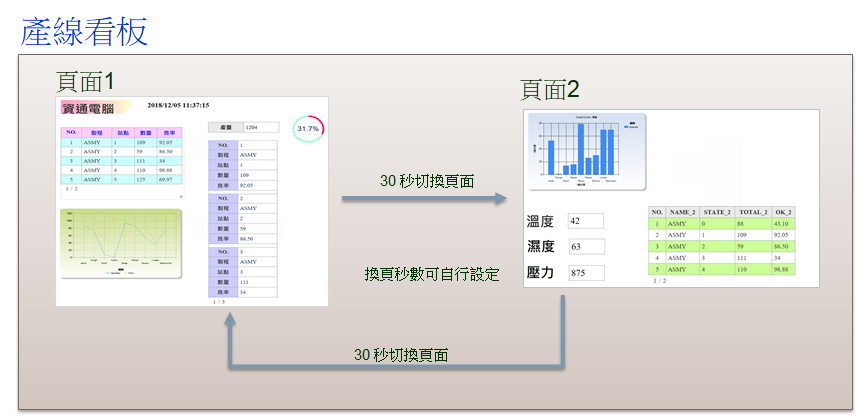The image size is (858, 417).
Task: Select the blue bar chart thumbnail
Action: coord(586,151)
